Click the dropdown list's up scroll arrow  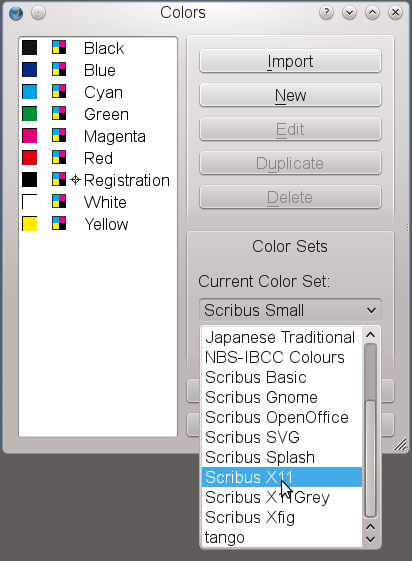tap(371, 335)
